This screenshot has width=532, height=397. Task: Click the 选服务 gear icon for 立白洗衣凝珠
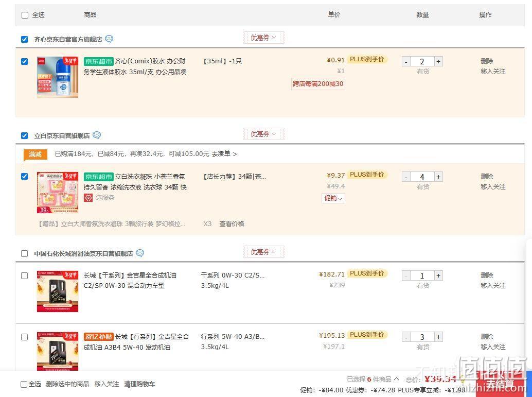click(x=88, y=198)
